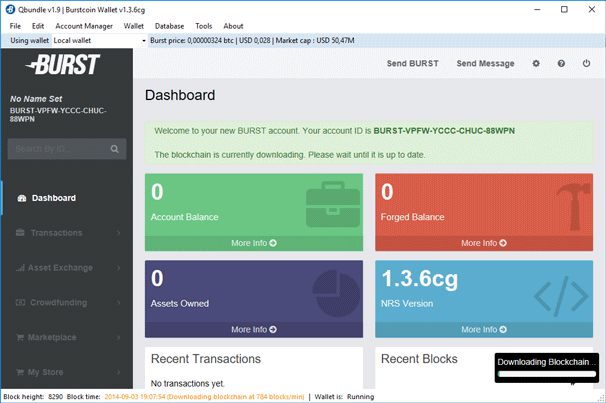Click the Crowdfunding money icon in sidebar
This screenshot has width=606, height=403.
pos(20,302)
